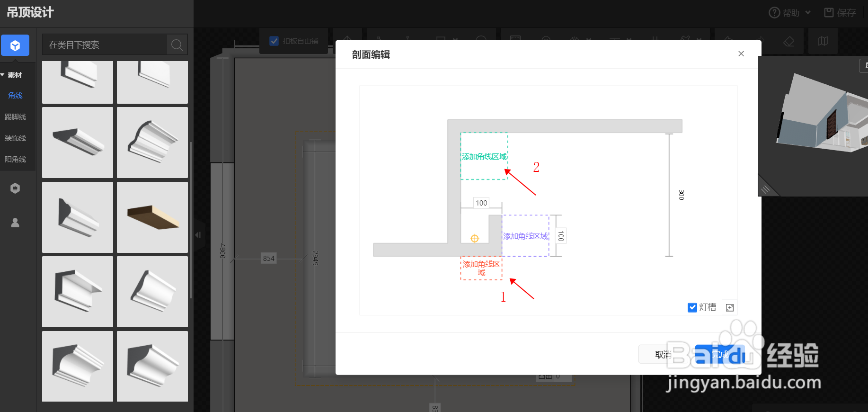
Task: Click the search magnifier icon
Action: 177,45
